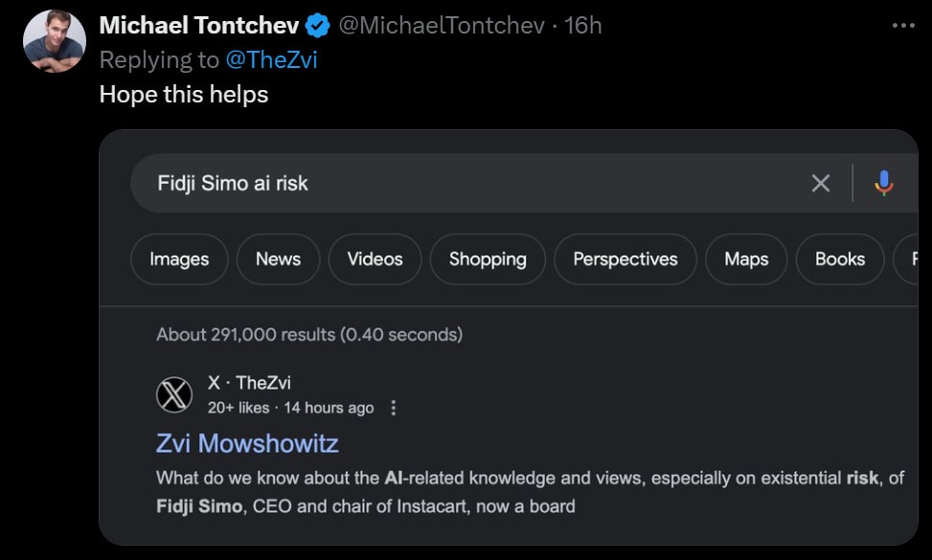Open Michael Tontchev's profile avatar
This screenshot has height=560, width=932.
click(54, 41)
